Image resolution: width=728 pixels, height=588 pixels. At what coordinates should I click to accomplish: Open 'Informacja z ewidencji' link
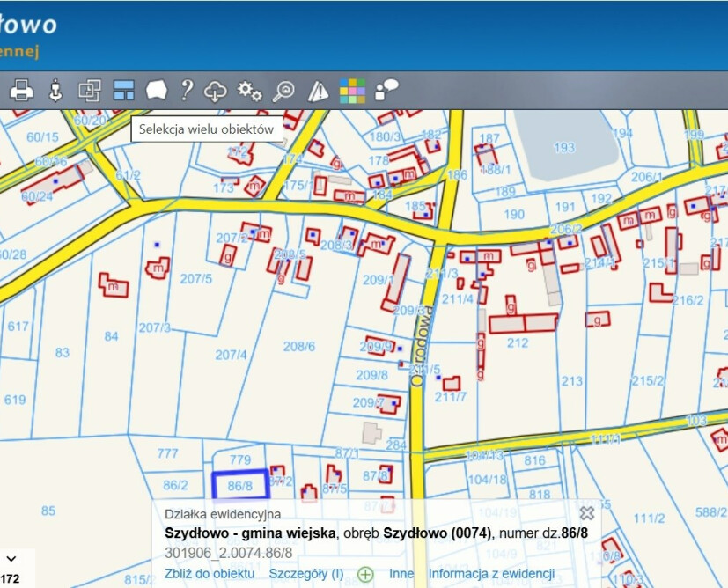tap(491, 574)
